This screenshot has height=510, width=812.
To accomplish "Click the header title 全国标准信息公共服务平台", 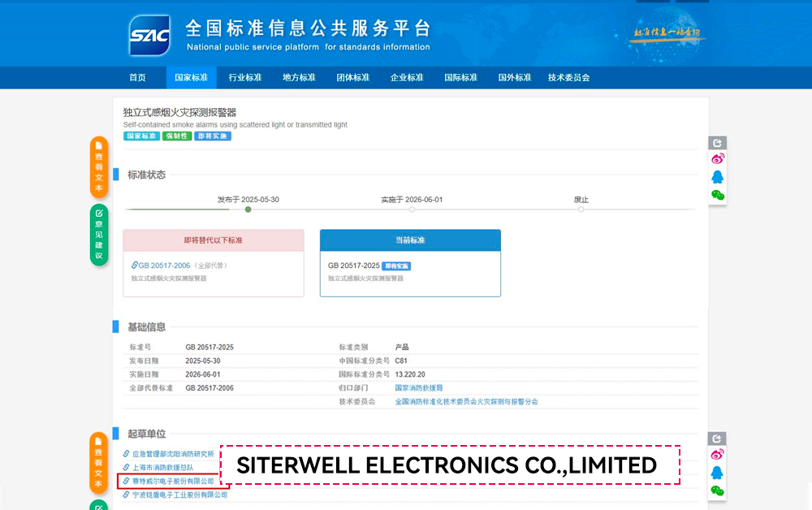I will pos(308,28).
